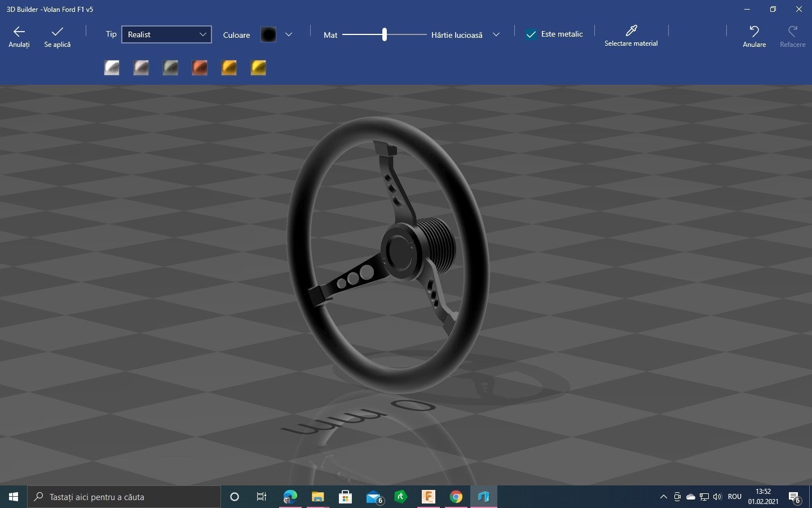Viewport: 812px width, 508px height.
Task: Click the Windows search box
Action: (124, 497)
